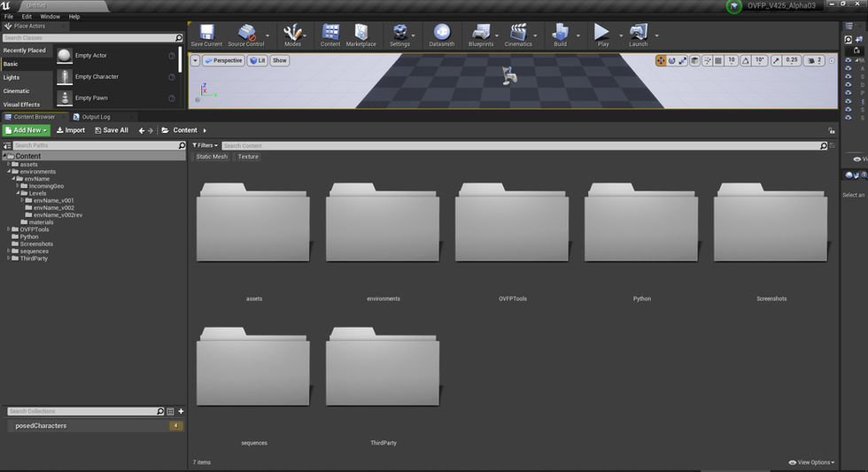Toggle grid snapping in viewport toolbar

click(718, 61)
